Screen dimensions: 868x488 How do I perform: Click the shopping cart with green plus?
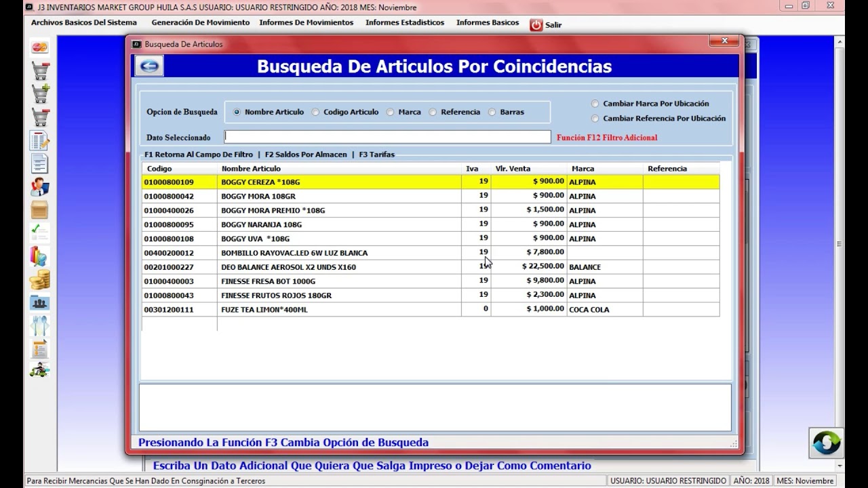tap(39, 94)
